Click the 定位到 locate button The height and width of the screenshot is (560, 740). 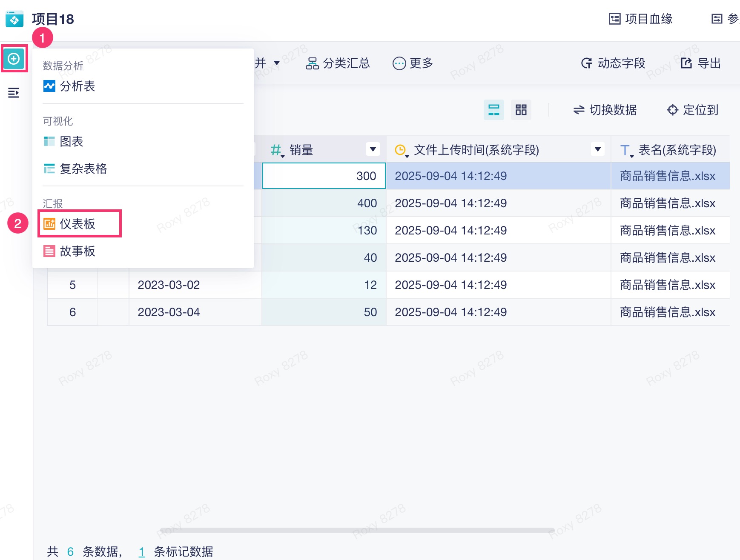click(693, 110)
